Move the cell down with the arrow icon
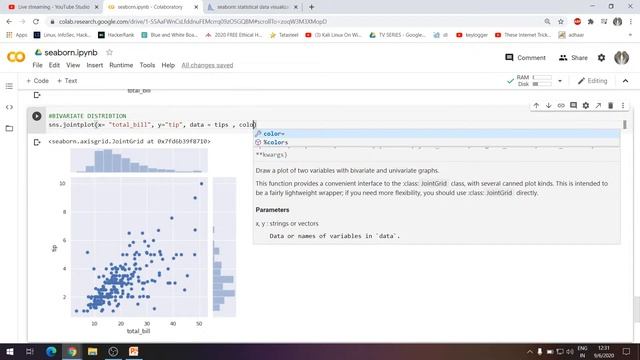 pos(549,105)
